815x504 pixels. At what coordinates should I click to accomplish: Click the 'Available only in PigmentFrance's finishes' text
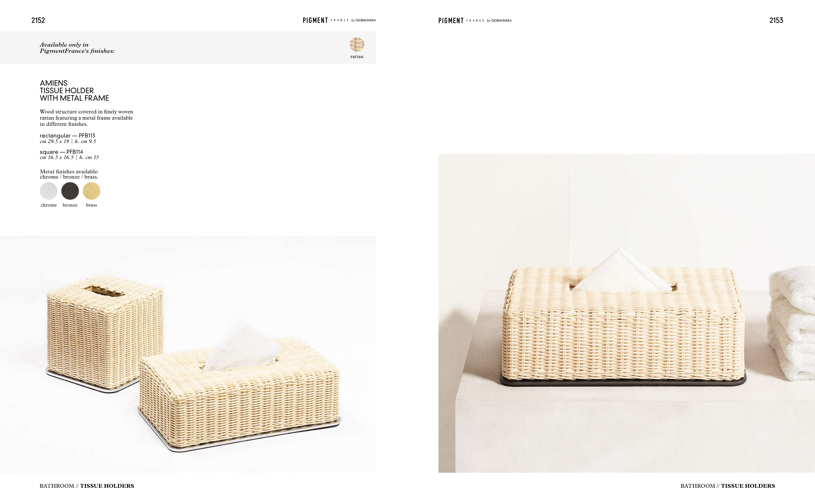[x=77, y=48]
